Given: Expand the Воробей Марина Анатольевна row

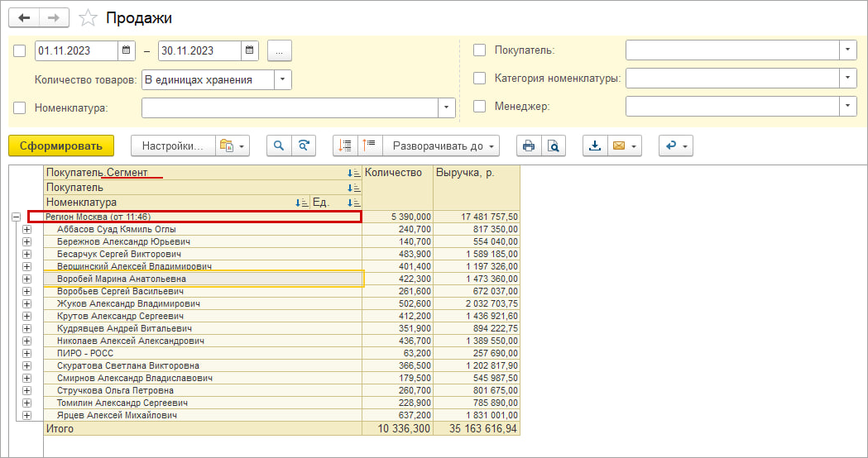Looking at the screenshot, I should tap(26, 279).
